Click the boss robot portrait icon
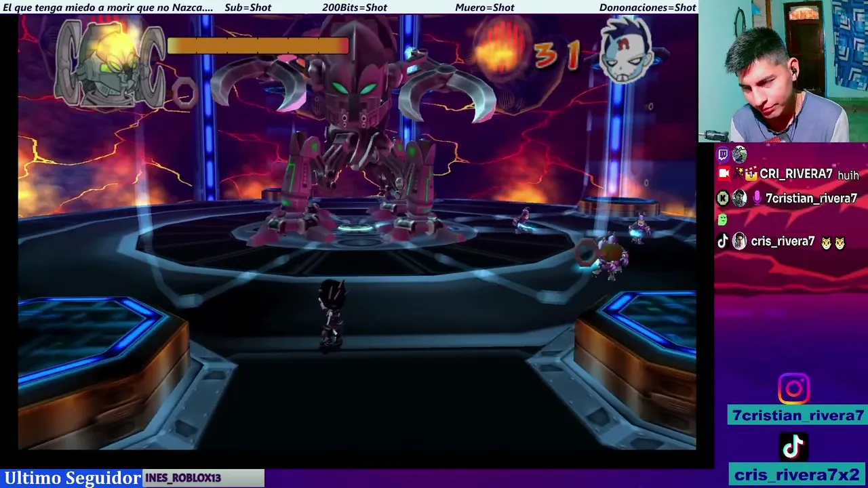This screenshot has width=868, height=488. [110, 64]
